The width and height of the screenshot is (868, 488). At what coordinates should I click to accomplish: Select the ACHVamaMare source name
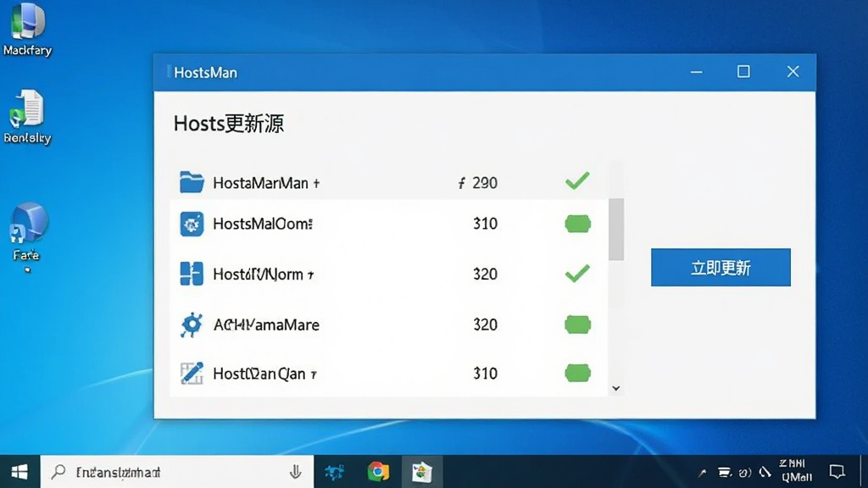coord(266,324)
